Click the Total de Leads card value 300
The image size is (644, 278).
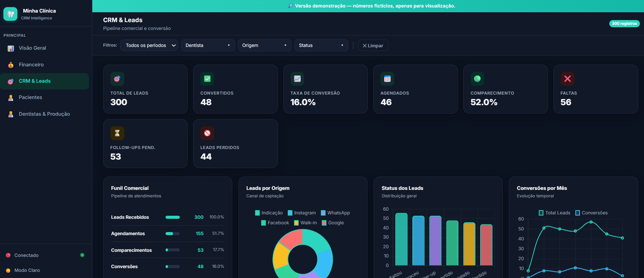119,102
